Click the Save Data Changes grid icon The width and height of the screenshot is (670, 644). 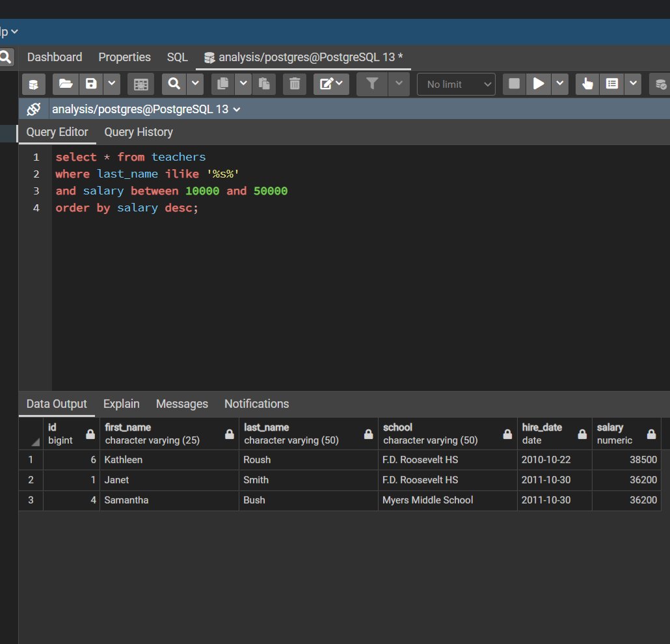[x=141, y=84]
